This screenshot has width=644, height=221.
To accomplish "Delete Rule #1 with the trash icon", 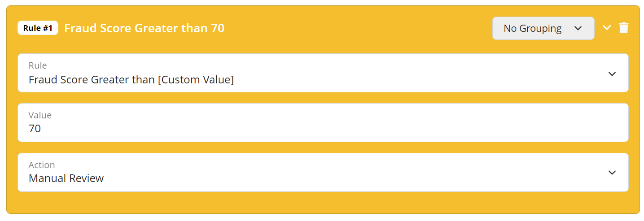I will pyautogui.click(x=624, y=28).
